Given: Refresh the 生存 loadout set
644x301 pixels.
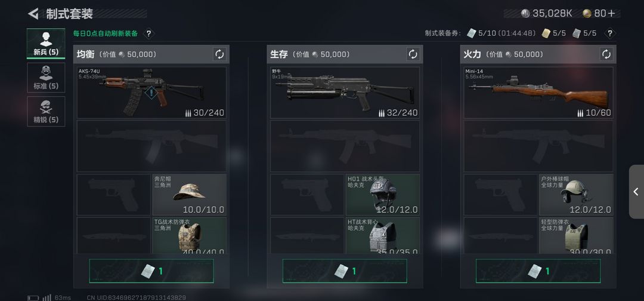Looking at the screenshot, I should pos(413,54).
